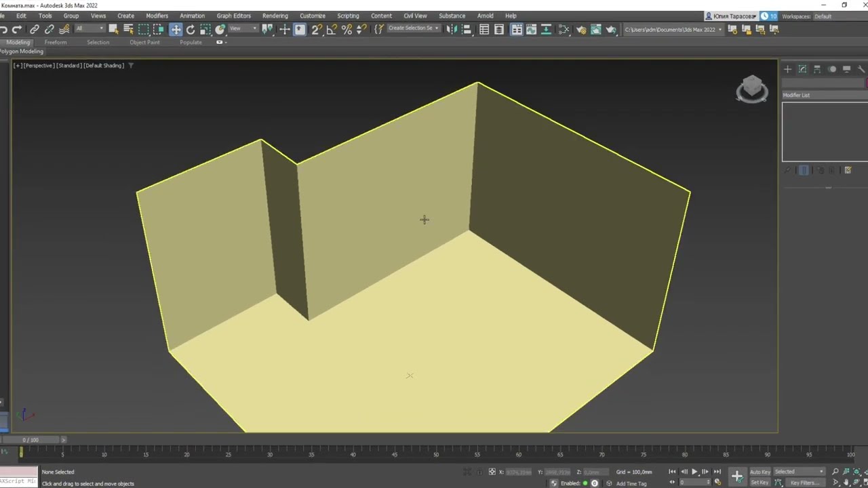The width and height of the screenshot is (868, 488).
Task: Expand the Modifier List dropdown
Action: (825, 95)
